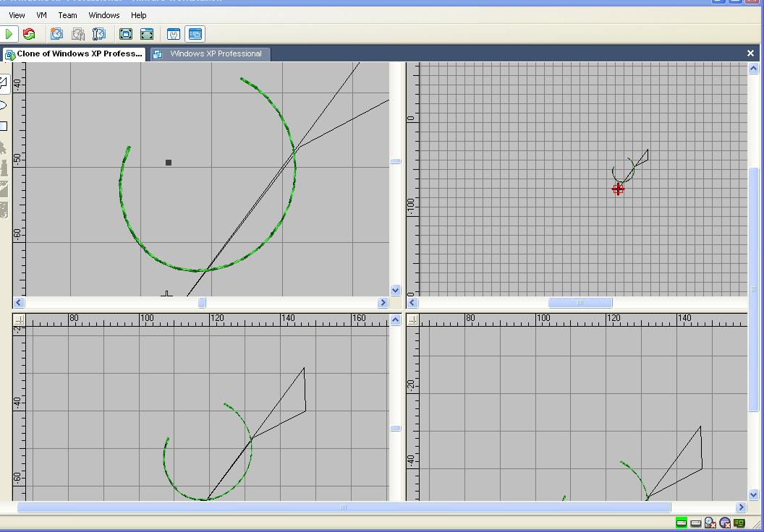Click the top-left viewport scroll-down arrow
764x532 pixels.
point(395,290)
